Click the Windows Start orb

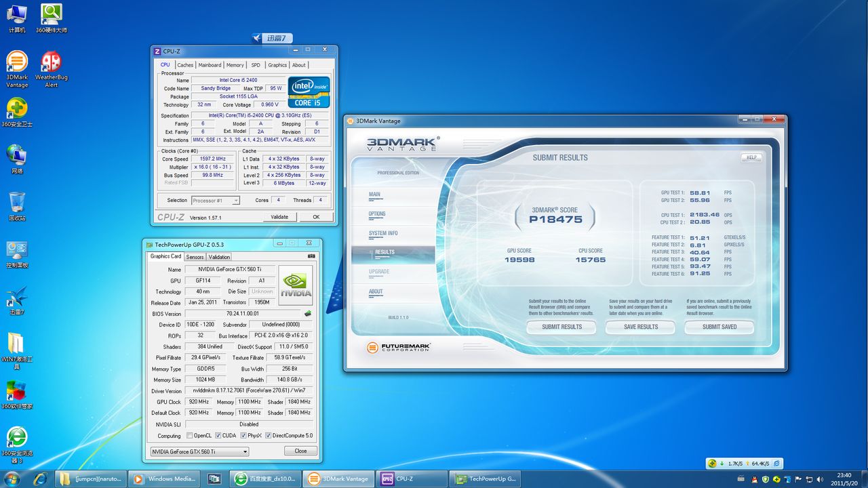pyautogui.click(x=12, y=479)
